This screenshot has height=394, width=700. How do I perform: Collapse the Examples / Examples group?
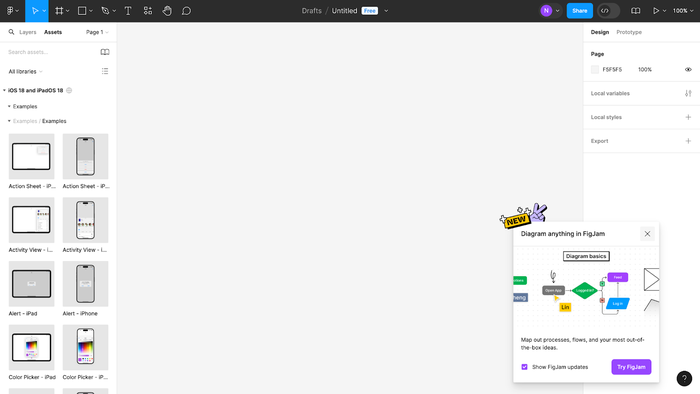pyautogui.click(x=9, y=121)
